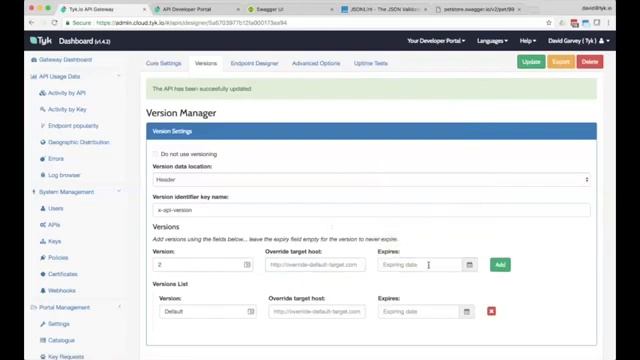This screenshot has width=640, height=360.
Task: Remove Default version with red X
Action: pyautogui.click(x=491, y=311)
